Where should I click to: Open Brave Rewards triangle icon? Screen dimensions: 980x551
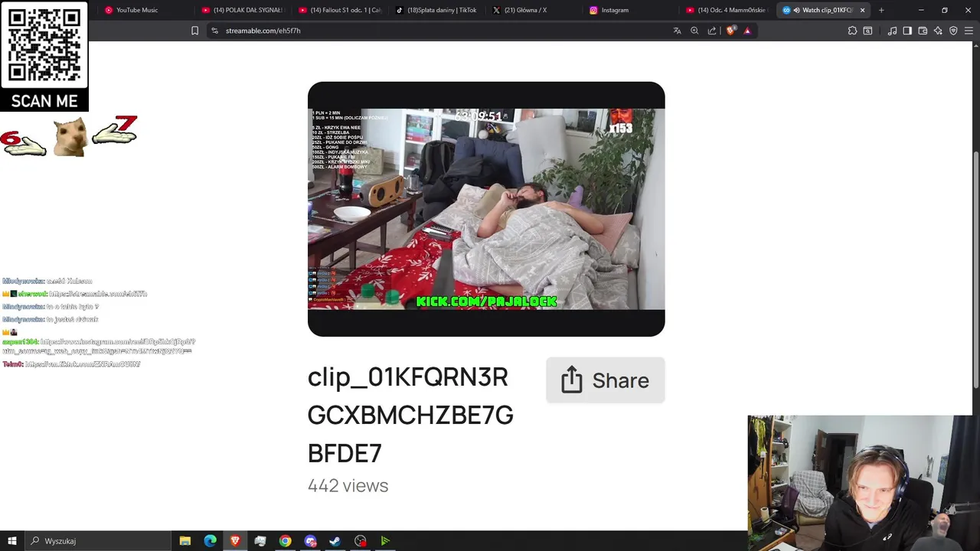point(747,31)
